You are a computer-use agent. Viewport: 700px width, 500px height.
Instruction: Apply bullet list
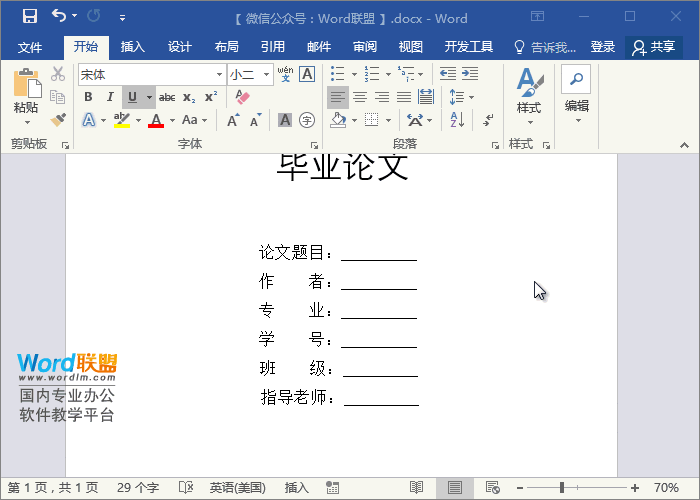pos(338,74)
